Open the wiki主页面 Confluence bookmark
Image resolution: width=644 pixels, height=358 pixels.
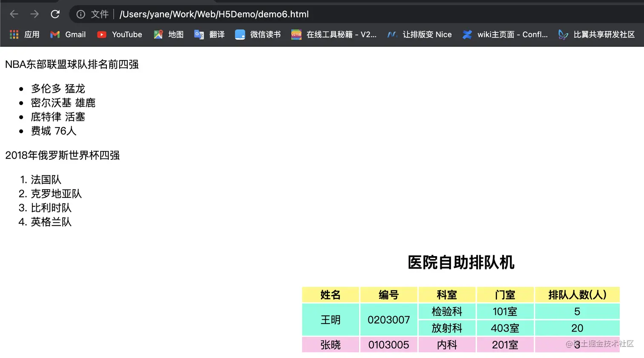506,35
